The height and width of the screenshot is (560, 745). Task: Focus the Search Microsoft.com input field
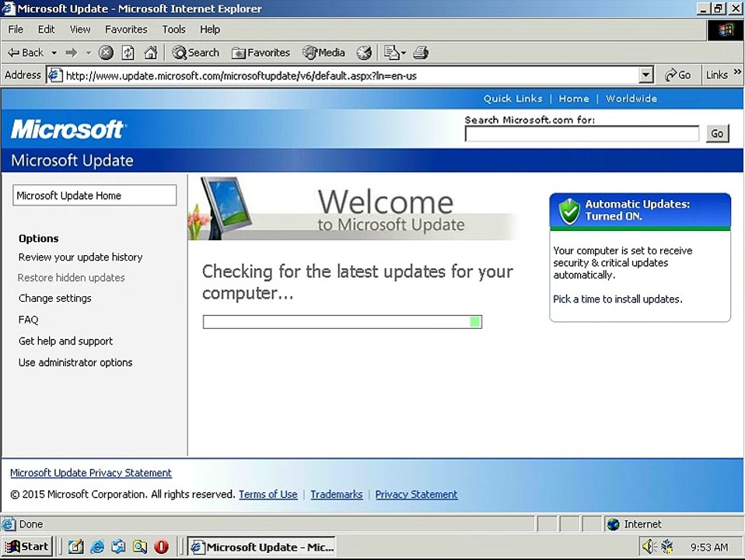click(x=582, y=134)
